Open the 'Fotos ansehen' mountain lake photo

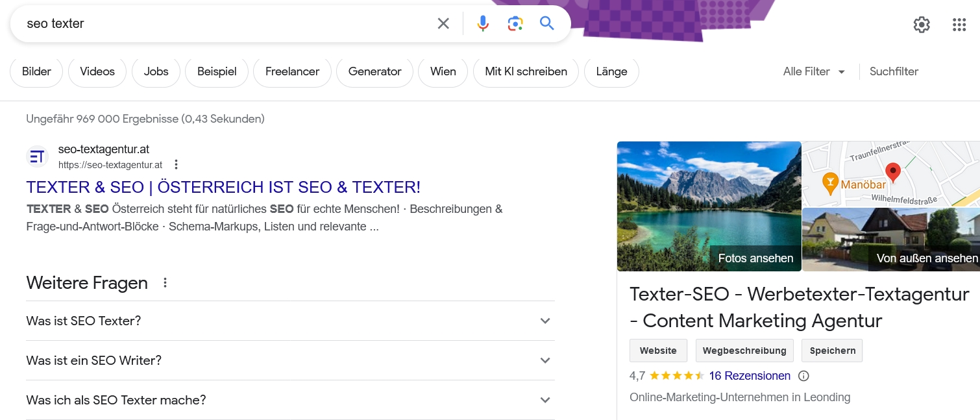coord(709,206)
